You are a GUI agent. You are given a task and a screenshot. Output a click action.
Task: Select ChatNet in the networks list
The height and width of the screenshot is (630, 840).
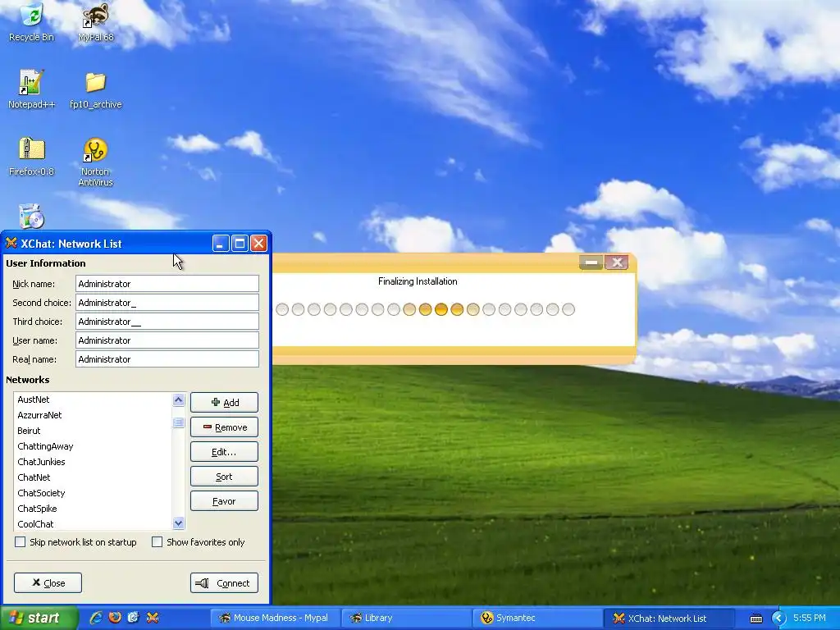click(93, 477)
